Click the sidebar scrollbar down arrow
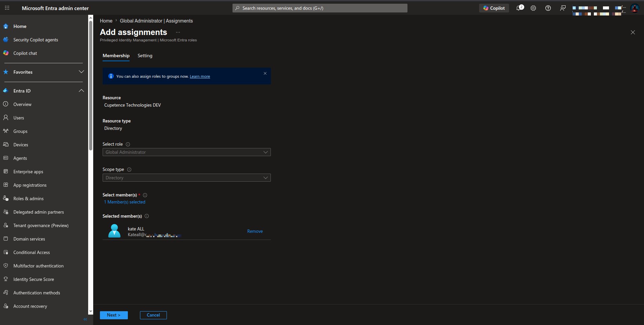Viewport: 644px width, 325px height. click(91, 312)
